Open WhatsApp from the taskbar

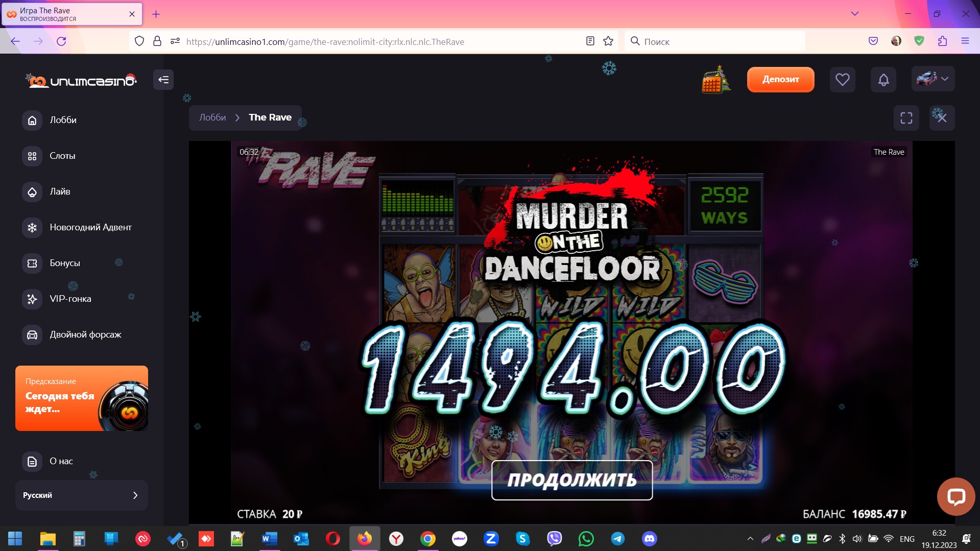tap(586, 539)
